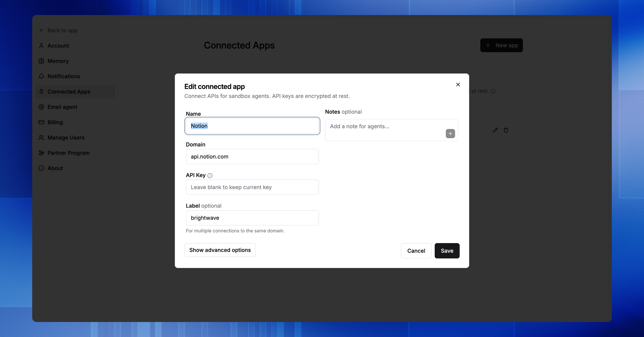The width and height of the screenshot is (644, 337).
Task: Click the New app button
Action: tap(501, 45)
